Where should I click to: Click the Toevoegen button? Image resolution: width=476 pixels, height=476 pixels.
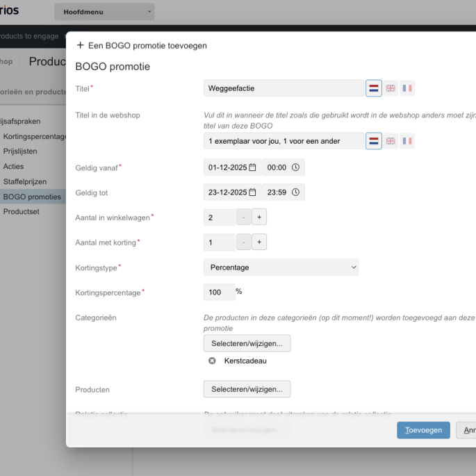coord(423,430)
